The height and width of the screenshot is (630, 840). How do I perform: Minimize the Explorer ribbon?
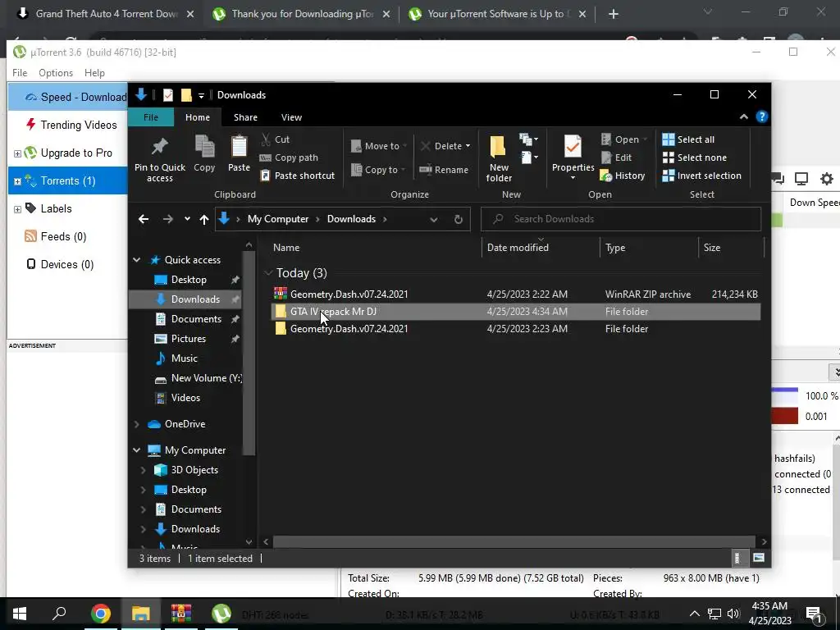point(743,116)
